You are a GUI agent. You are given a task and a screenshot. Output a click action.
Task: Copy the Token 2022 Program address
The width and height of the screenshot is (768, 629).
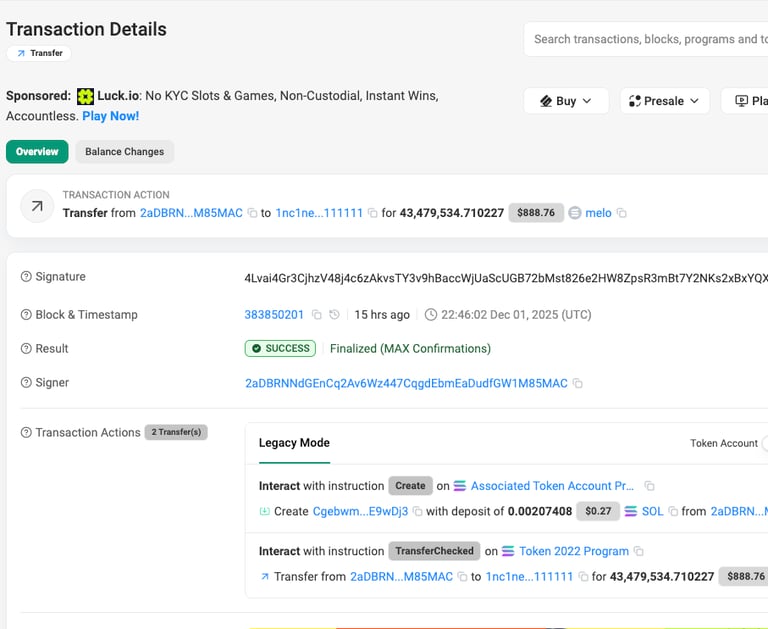tap(639, 551)
